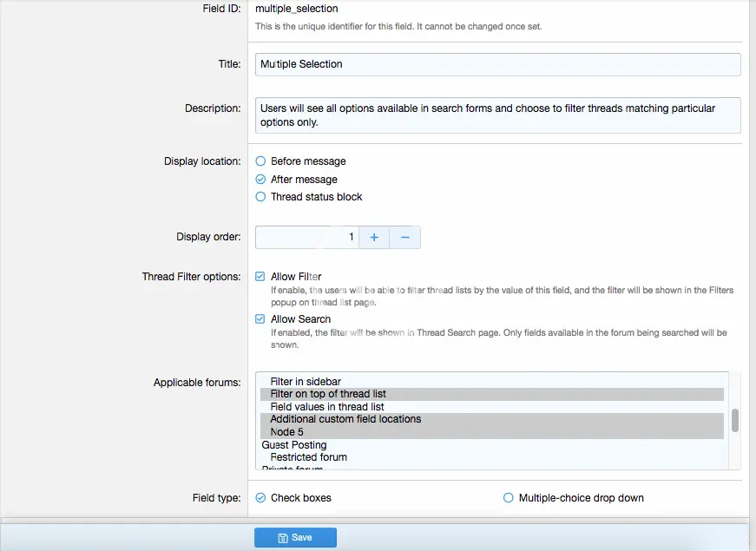Click the Applicable forums list scrollbar

[x=735, y=421]
